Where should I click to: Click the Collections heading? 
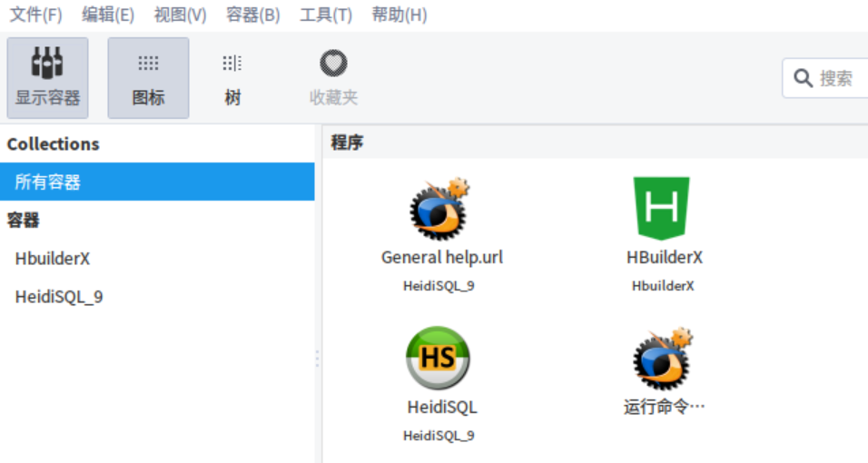pyautogui.click(x=54, y=144)
